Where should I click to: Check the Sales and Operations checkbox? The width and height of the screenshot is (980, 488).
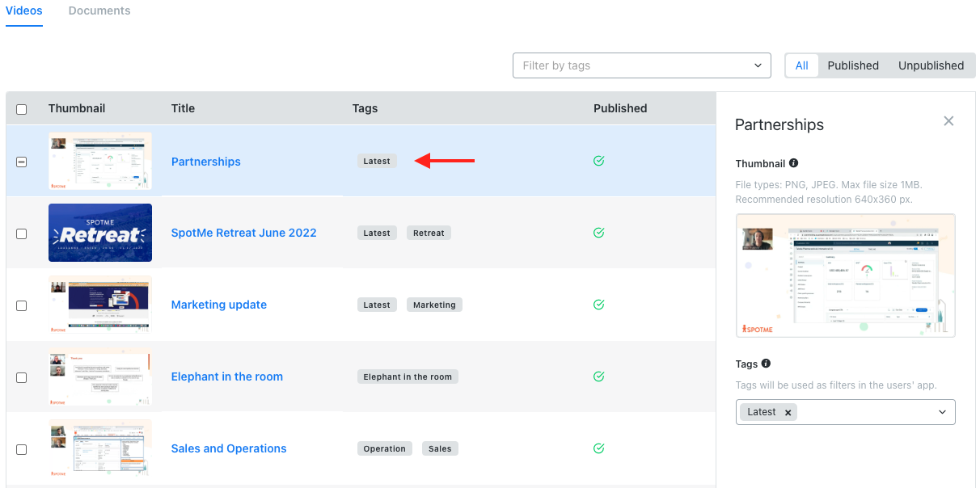tap(22, 449)
